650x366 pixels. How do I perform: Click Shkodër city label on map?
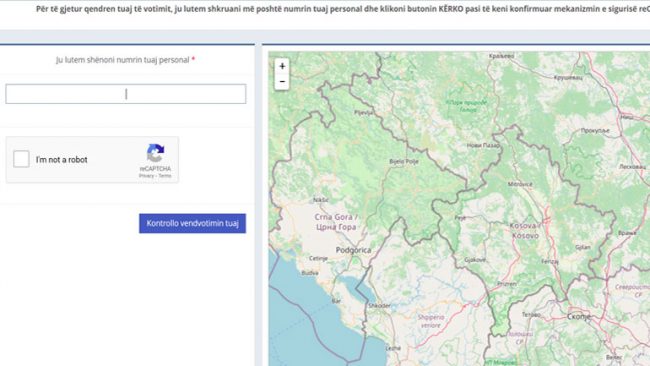[x=379, y=305]
